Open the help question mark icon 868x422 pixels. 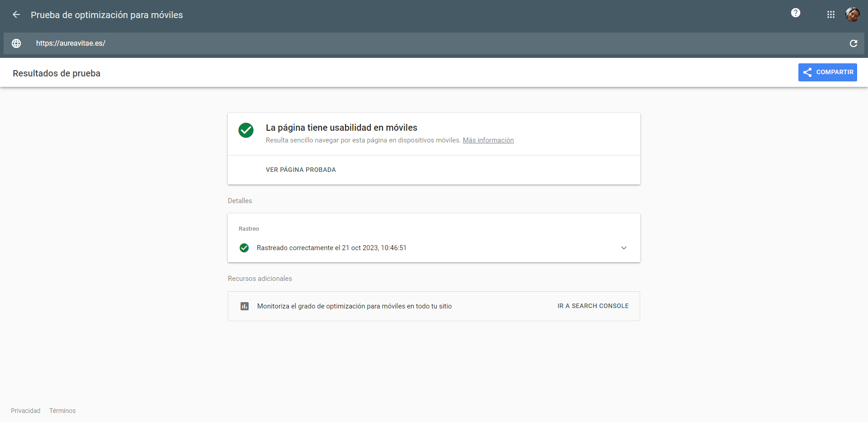[796, 13]
